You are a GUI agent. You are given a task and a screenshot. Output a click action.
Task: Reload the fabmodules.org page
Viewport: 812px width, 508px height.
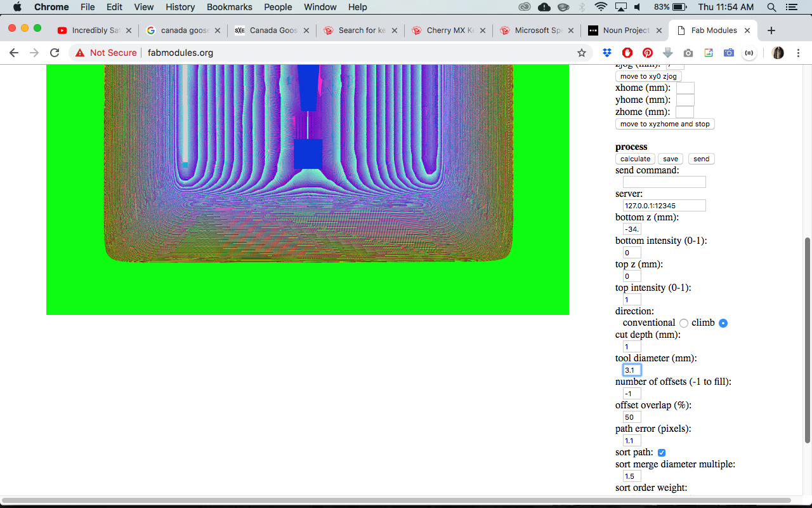pos(55,53)
